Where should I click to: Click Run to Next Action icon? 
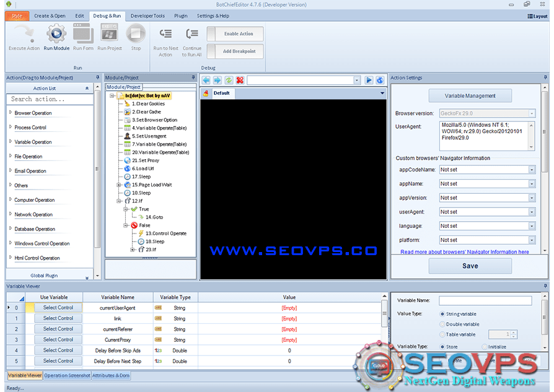coord(165,34)
